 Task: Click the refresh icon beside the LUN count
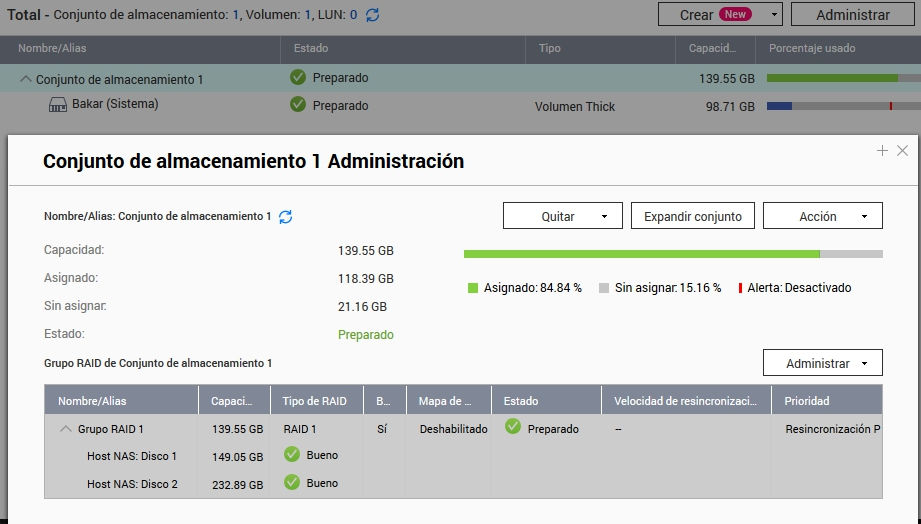tap(373, 15)
